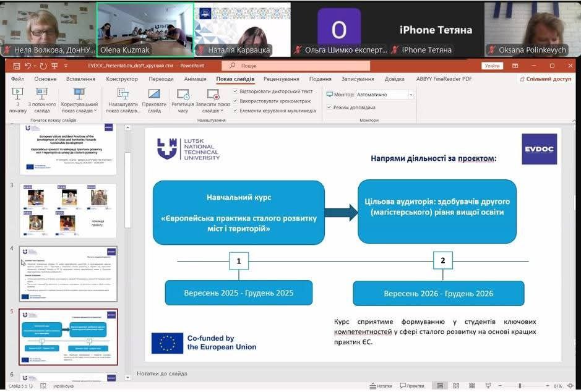Open the Undo history dropdown arrow
Screen dimensions: 581x392
pyautogui.click(x=34, y=66)
